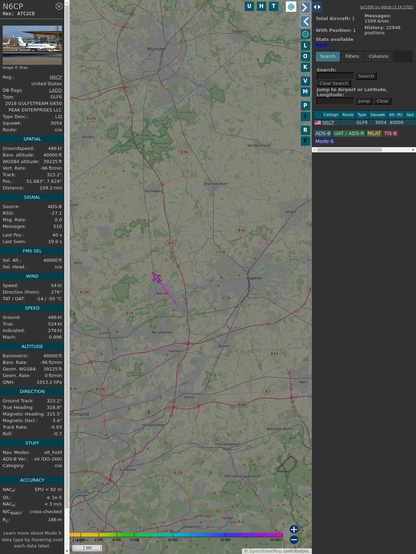Zoom in with the plus button
This screenshot has height=554, width=416.
point(294,529)
